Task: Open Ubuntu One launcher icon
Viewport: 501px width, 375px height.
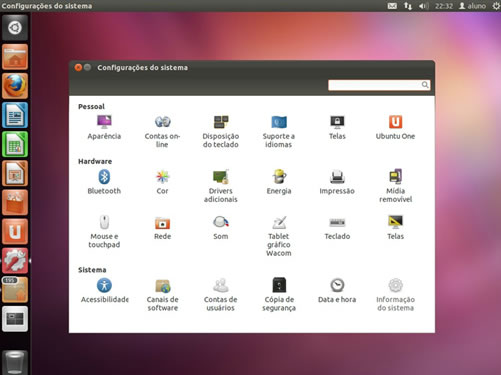Action: (15, 231)
